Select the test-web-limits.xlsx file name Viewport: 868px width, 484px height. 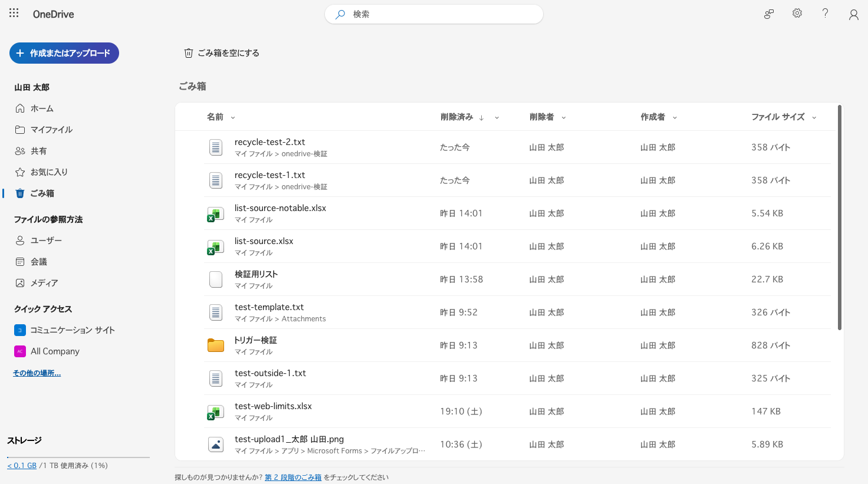point(273,406)
